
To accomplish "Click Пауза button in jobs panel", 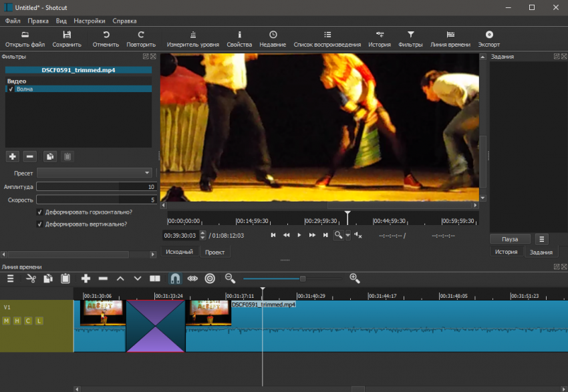I will point(510,239).
